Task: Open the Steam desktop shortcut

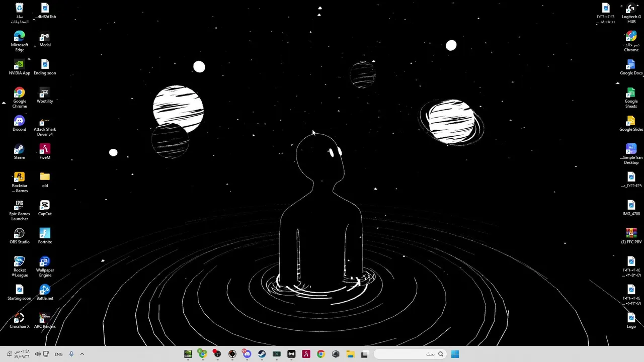Action: click(19, 152)
